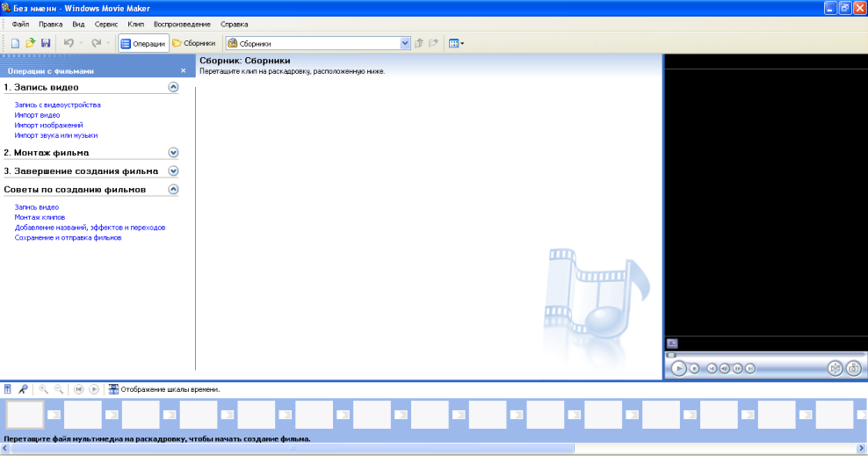Expand 3. Завершение создания фильма section
This screenshot has height=456, width=868.
[173, 171]
